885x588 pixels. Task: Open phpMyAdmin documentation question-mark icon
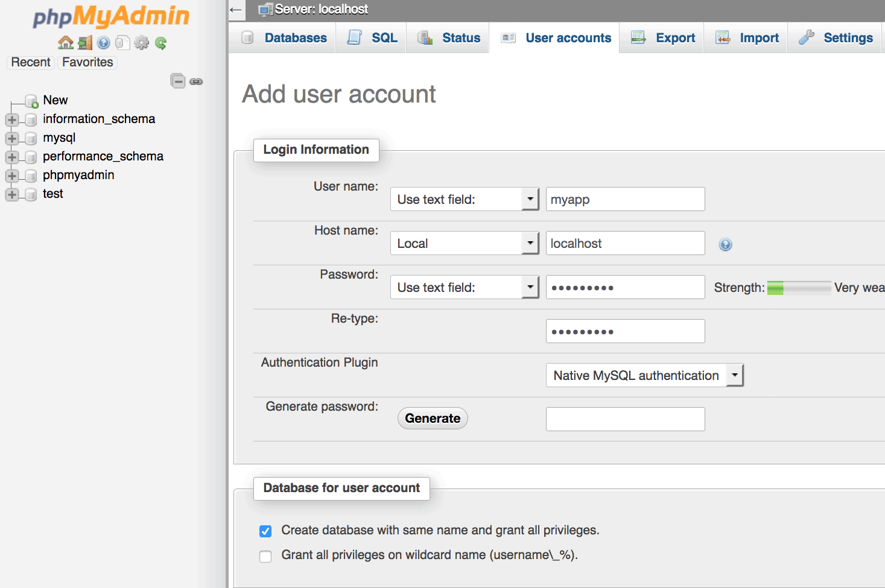click(104, 43)
